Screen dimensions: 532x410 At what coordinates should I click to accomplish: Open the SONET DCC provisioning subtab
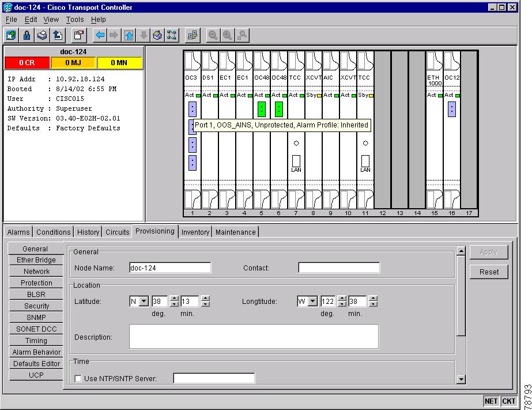(36, 329)
